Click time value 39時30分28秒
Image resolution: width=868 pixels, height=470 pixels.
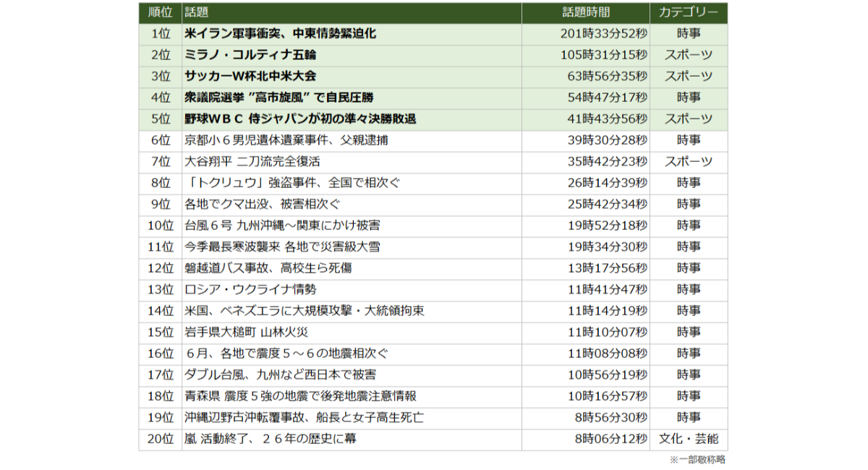click(608, 140)
